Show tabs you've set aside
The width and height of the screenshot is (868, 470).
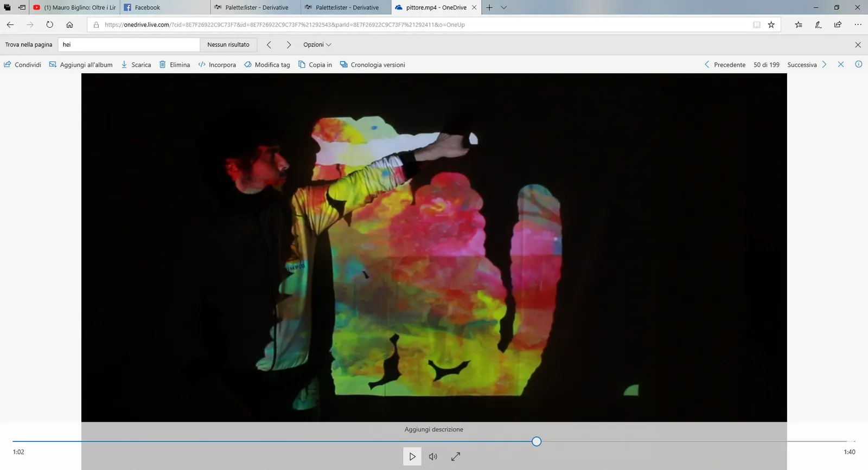(x=7, y=8)
